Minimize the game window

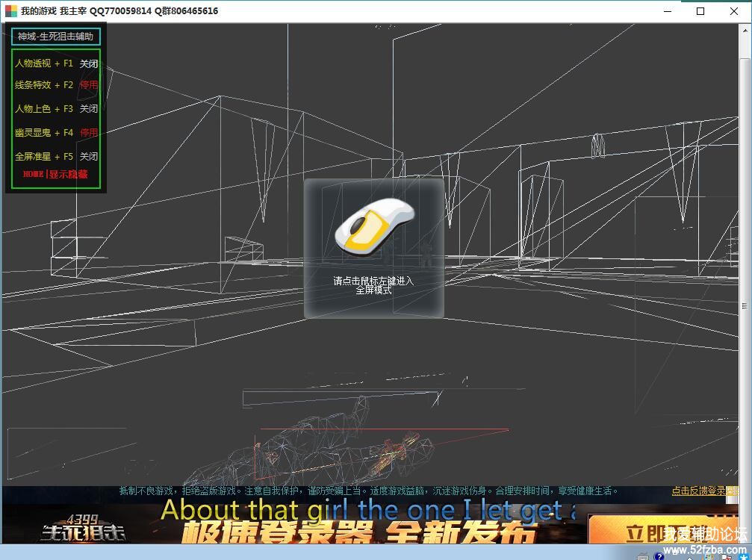click(668, 11)
